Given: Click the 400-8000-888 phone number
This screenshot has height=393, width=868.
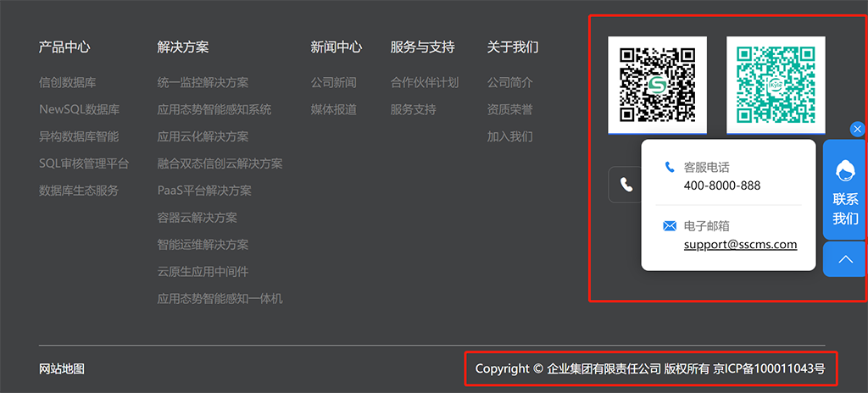Looking at the screenshot, I should pos(721,185).
